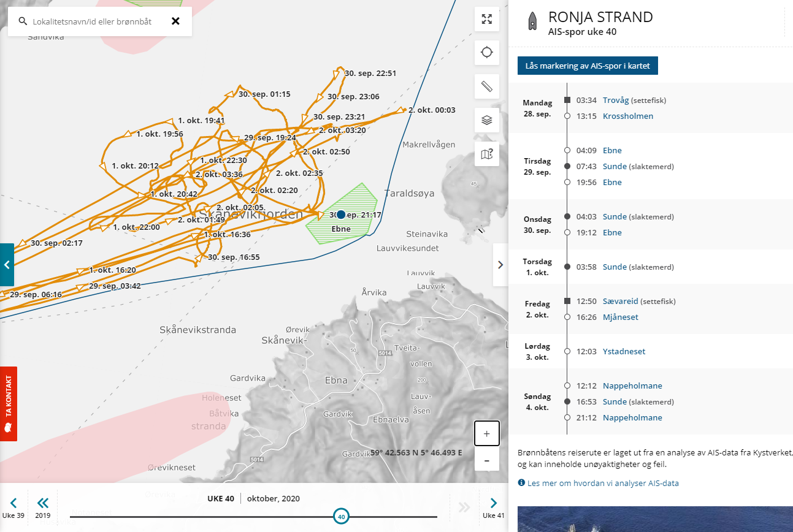The image size is (793, 532).
Task: Select the 30. sep. 02:17 track marker
Action: pyautogui.click(x=23, y=243)
